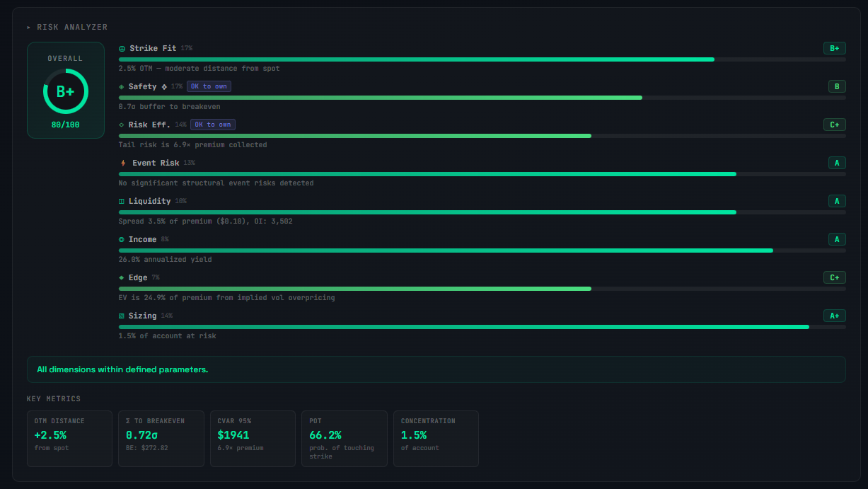The image size is (868, 489).
Task: Select the Income circle icon
Action: click(121, 239)
